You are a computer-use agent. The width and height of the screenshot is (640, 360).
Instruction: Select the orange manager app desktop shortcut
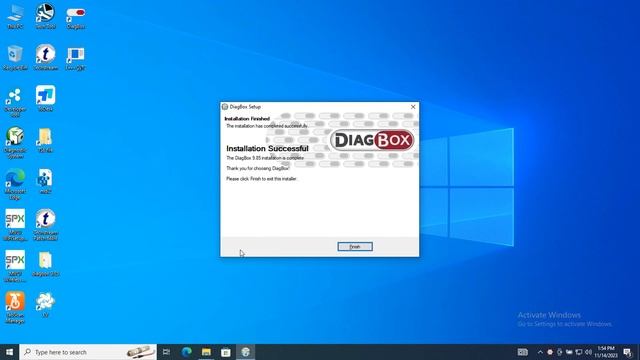(15, 307)
